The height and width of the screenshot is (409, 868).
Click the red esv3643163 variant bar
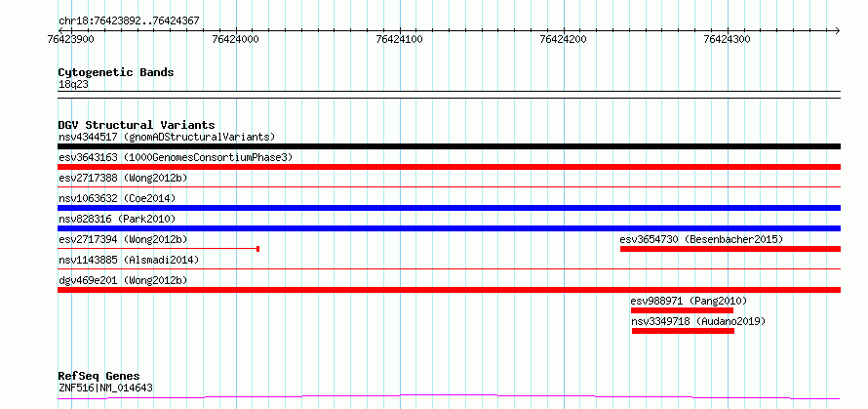(449, 167)
